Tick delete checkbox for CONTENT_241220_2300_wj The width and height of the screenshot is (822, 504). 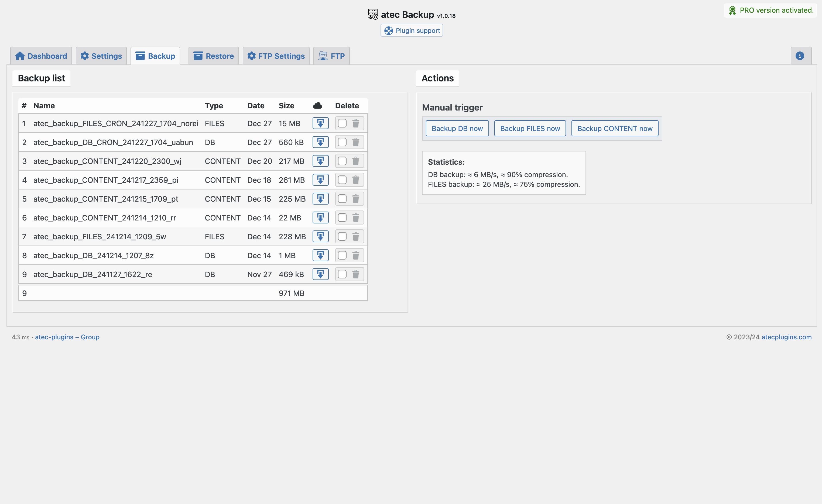(342, 161)
